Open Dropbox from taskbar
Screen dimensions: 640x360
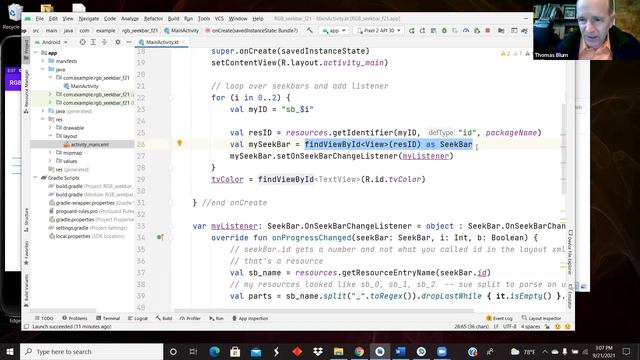(318, 351)
